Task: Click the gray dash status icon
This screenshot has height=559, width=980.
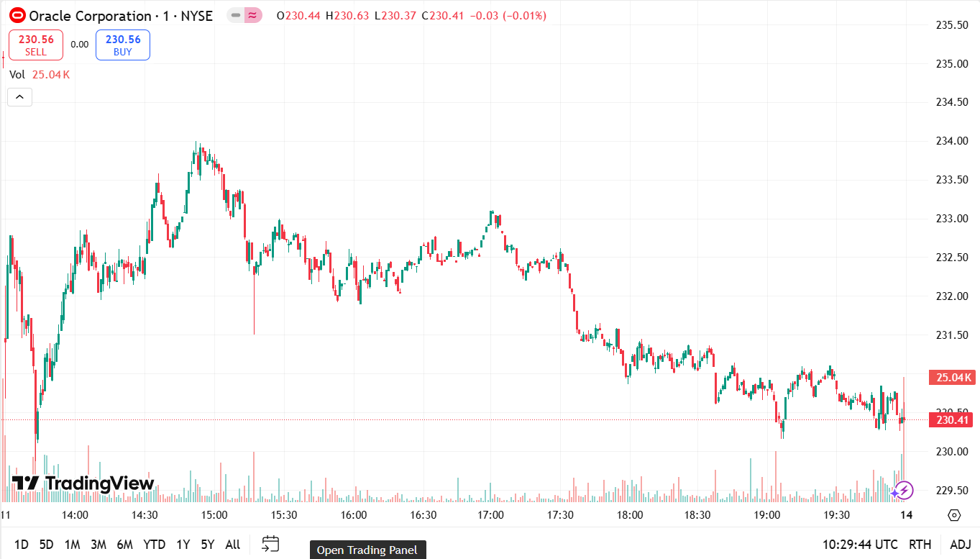Action: (236, 15)
